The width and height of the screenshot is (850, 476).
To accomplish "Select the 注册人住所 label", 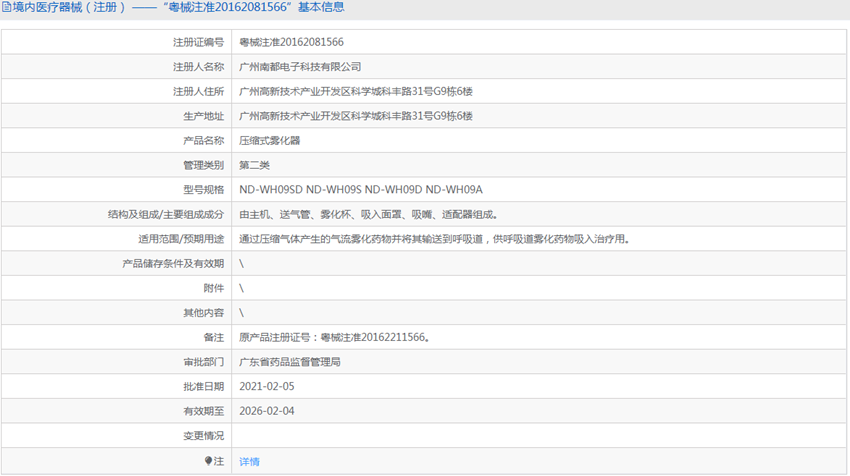I will [198, 91].
